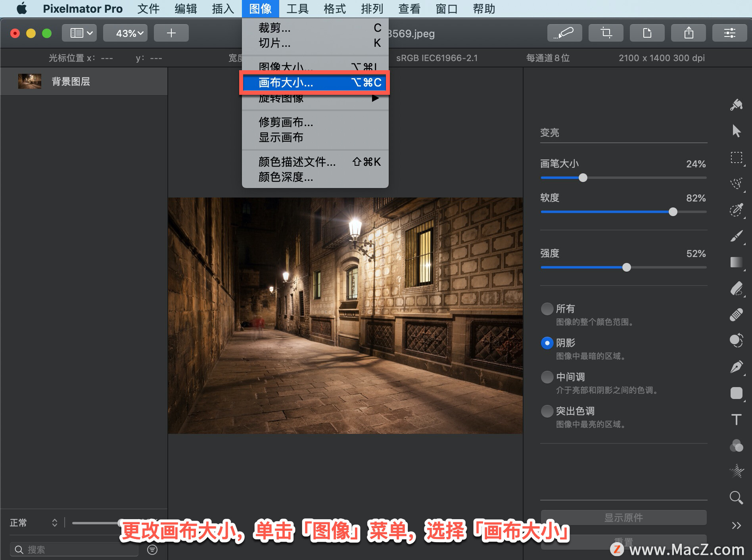Open the Apple menu
The image size is (752, 560).
(x=22, y=9)
